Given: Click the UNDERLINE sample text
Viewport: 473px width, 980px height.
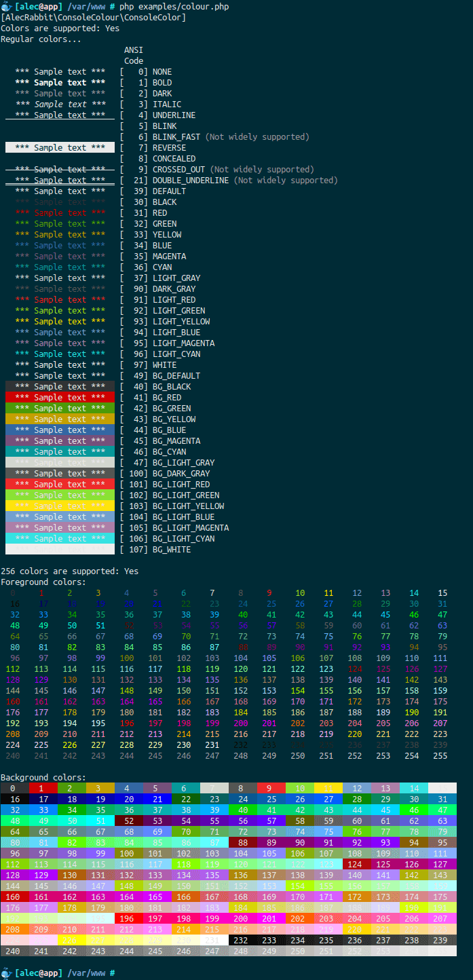Looking at the screenshot, I should click(60, 115).
